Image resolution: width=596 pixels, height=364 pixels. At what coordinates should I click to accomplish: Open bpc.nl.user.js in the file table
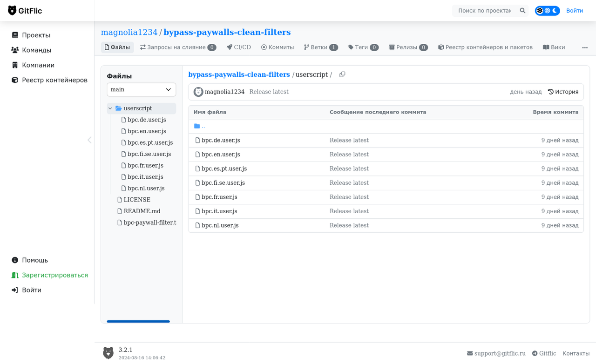click(220, 225)
